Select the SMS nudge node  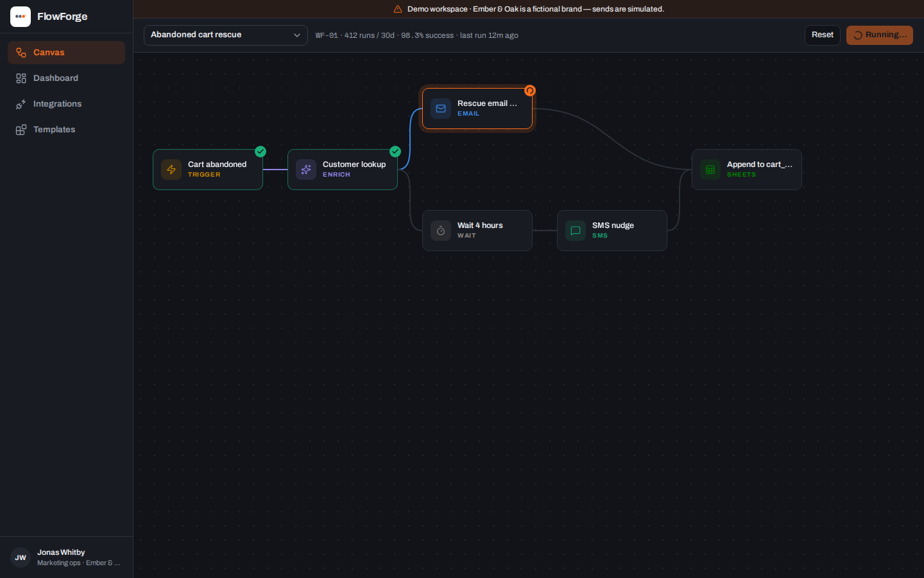[x=612, y=231]
